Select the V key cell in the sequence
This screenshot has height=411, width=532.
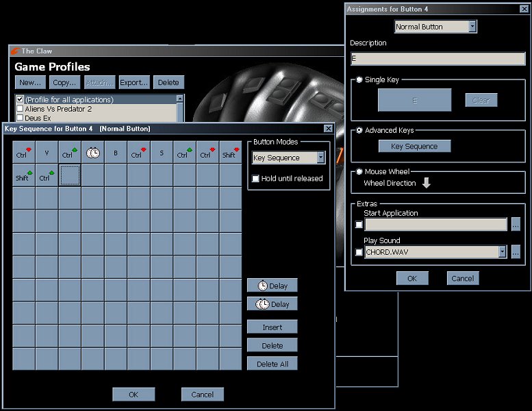coord(47,153)
